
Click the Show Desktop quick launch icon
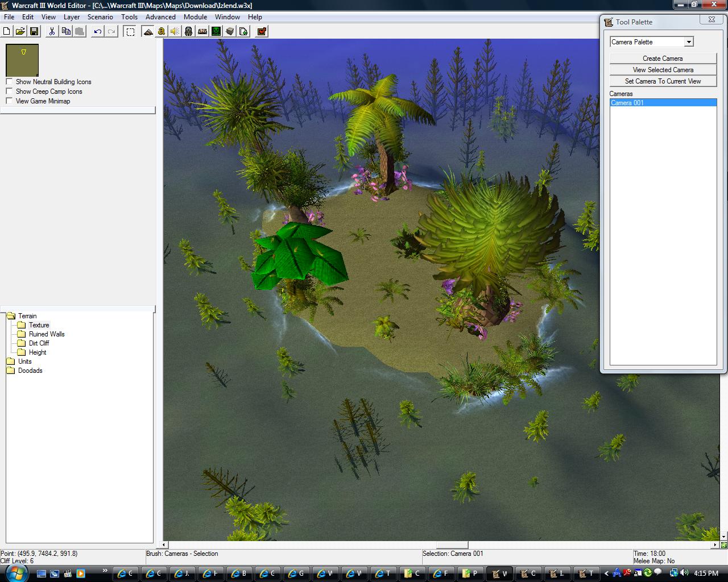(40, 573)
